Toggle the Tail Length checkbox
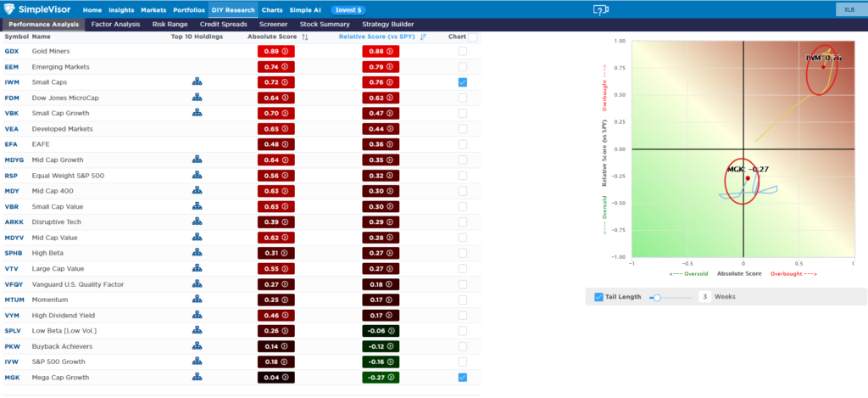 click(598, 297)
